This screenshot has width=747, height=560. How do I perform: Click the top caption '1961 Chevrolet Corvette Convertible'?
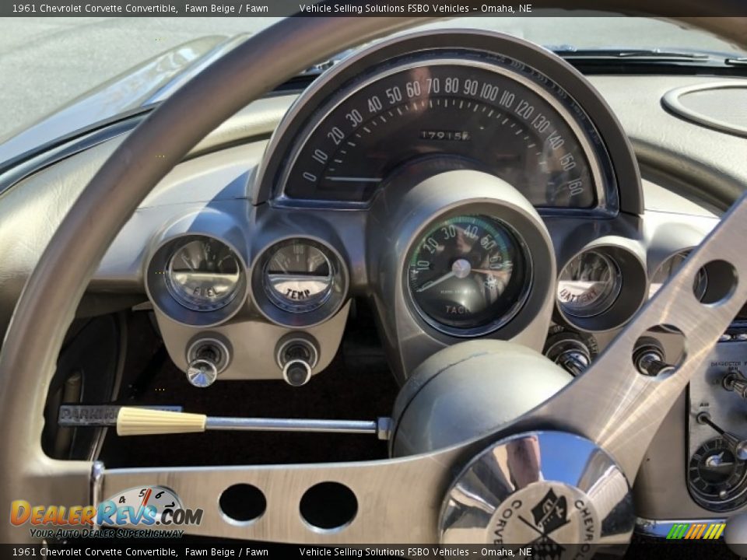click(94, 8)
